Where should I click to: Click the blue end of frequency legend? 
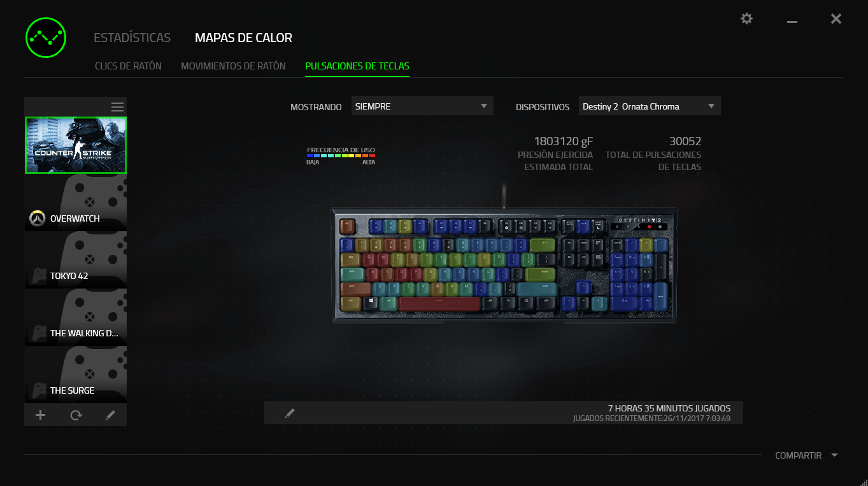[309, 155]
